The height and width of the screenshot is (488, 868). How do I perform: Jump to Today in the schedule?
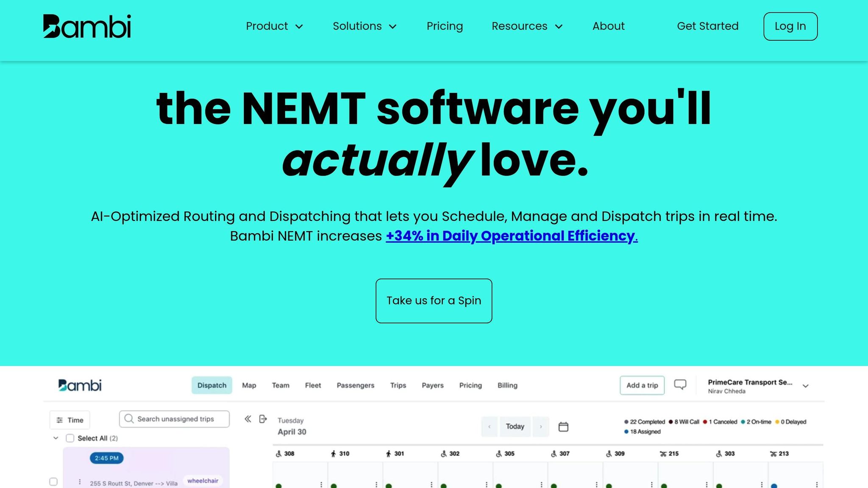[x=515, y=427]
